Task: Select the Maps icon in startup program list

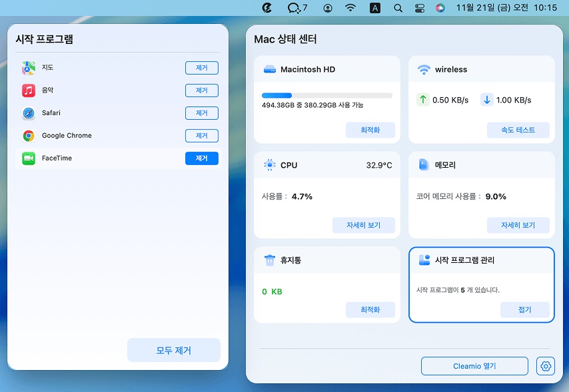Action: point(29,67)
